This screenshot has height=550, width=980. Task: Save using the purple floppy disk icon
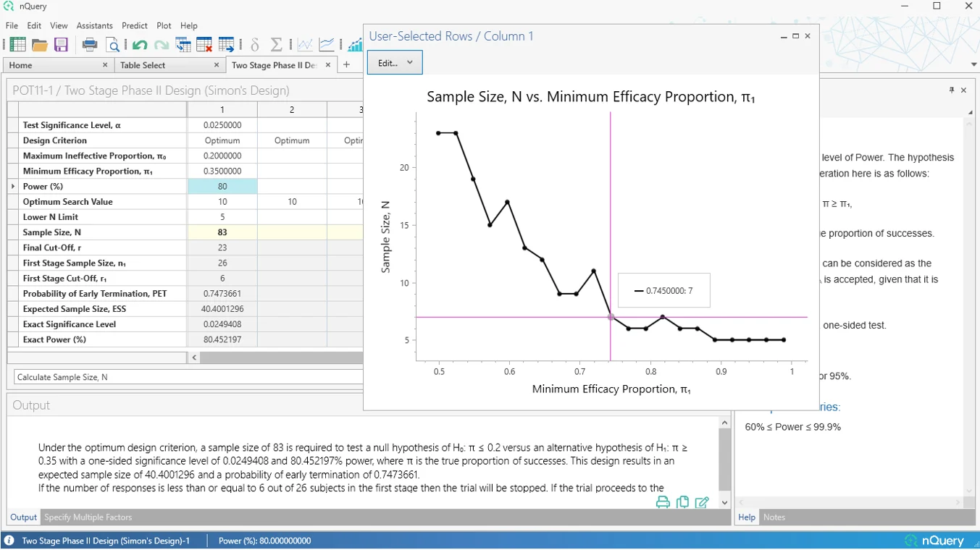pyautogui.click(x=62, y=45)
